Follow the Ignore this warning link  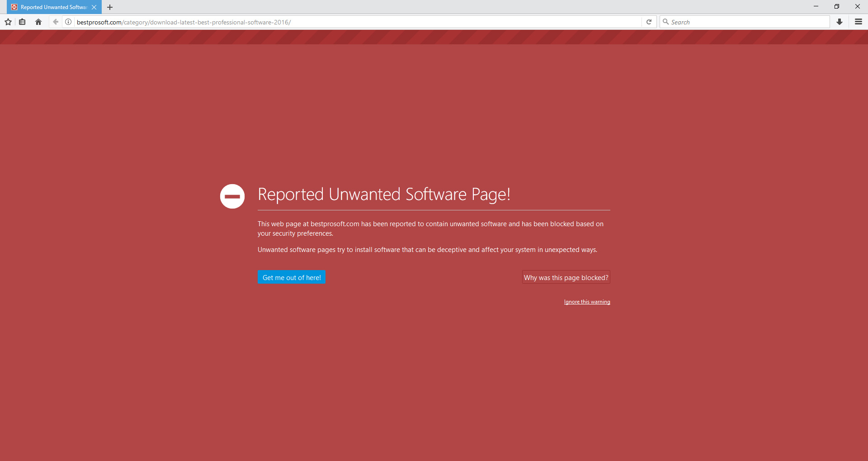click(587, 302)
